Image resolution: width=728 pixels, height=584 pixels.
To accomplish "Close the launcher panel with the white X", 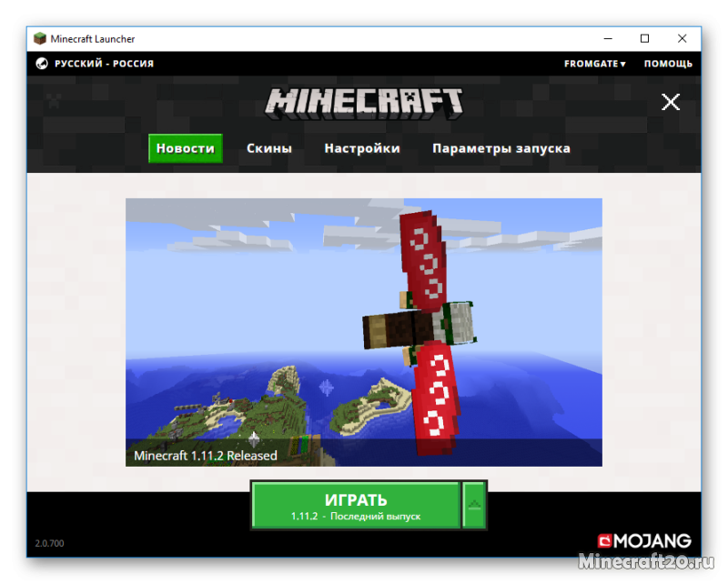I will click(x=671, y=102).
